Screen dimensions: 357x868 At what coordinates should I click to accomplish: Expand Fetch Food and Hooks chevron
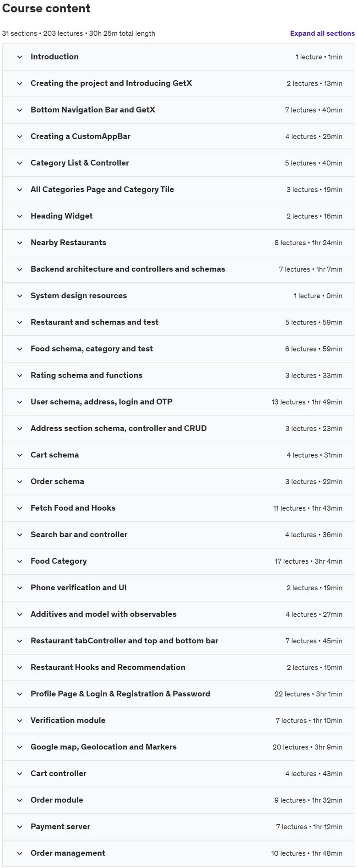(20, 508)
